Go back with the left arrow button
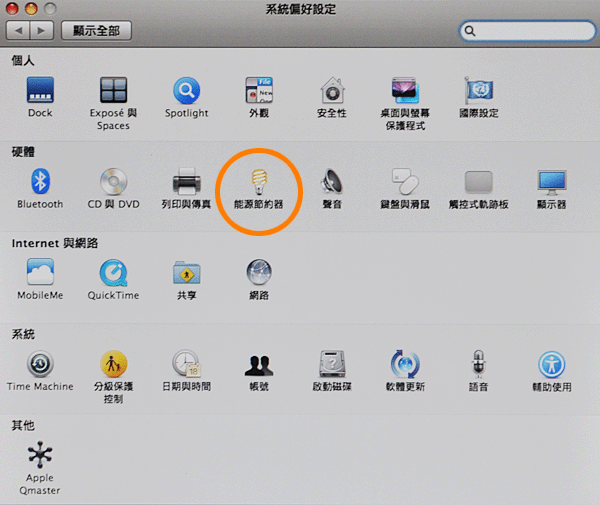This screenshot has width=600, height=505. [18, 31]
